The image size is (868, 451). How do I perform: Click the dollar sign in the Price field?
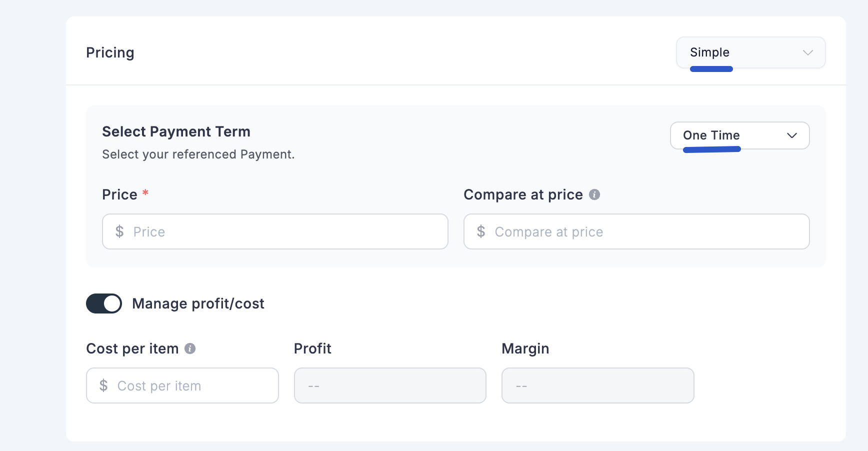[119, 231]
